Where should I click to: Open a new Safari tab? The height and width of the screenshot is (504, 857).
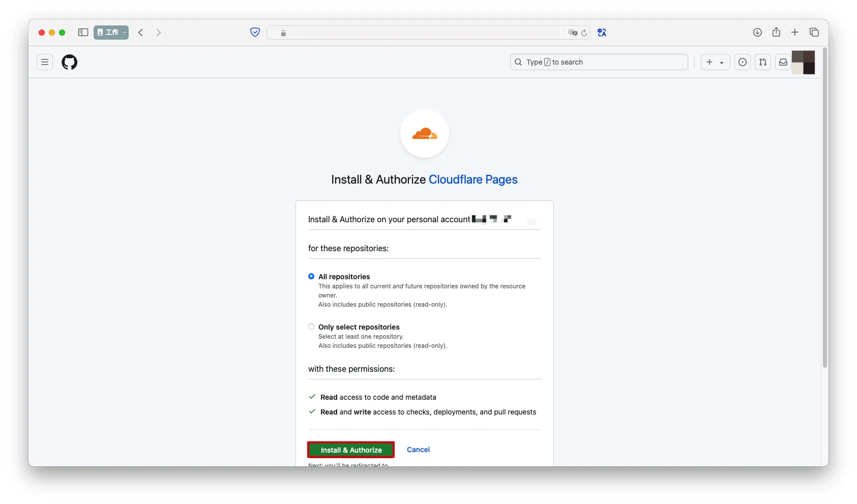[x=795, y=33]
